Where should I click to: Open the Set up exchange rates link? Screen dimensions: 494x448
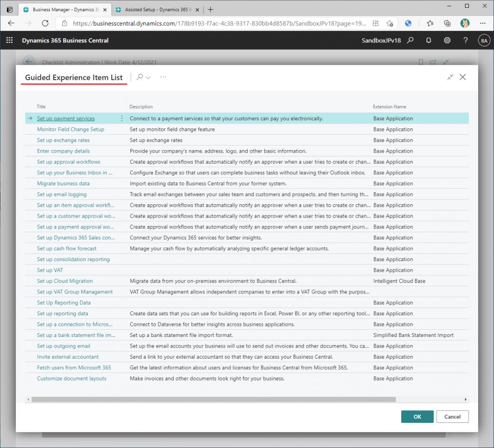[63, 140]
